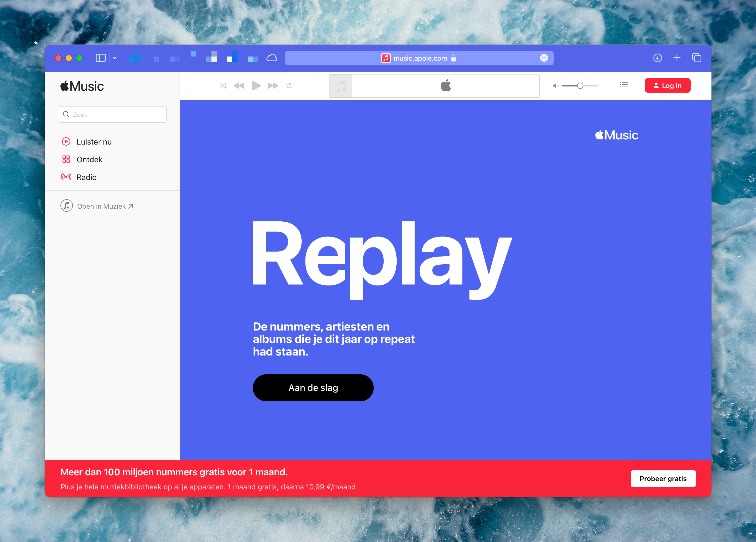Click the Luister nu play icon
The image size is (756, 542).
[66, 141]
